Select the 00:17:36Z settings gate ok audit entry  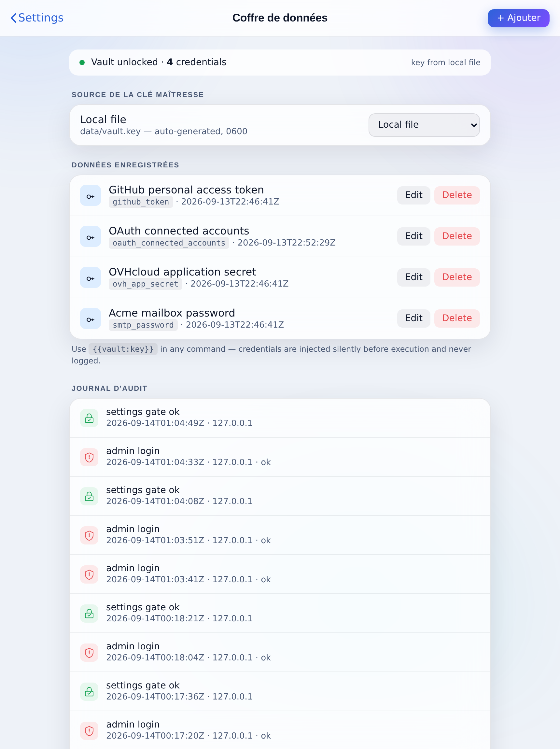point(280,691)
